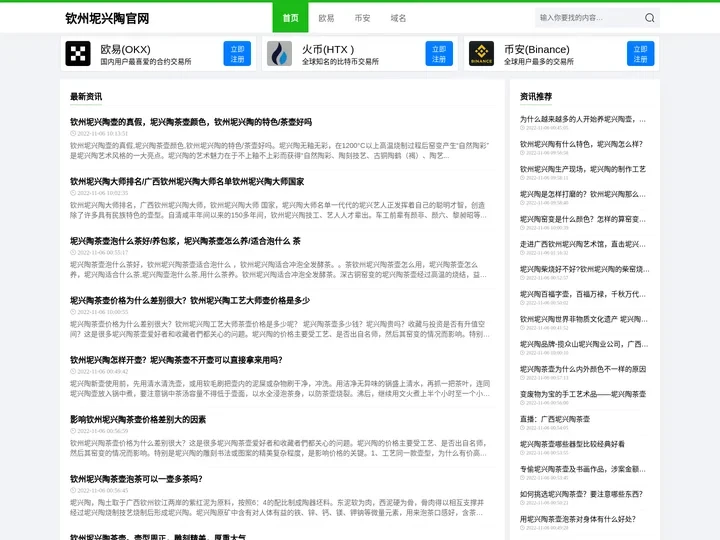Open sidebar link 钦州坭兴陶生产现场
Screen dimensions: 720x540
tap(583, 169)
